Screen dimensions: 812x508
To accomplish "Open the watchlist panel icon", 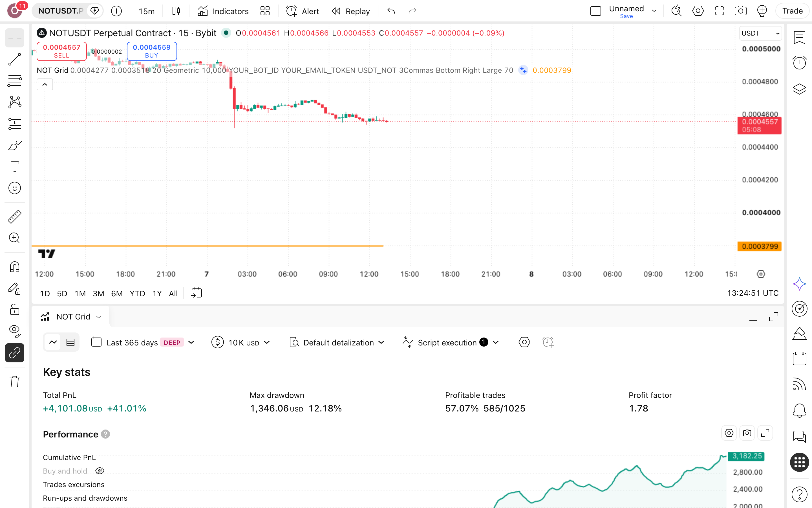I will [x=800, y=38].
